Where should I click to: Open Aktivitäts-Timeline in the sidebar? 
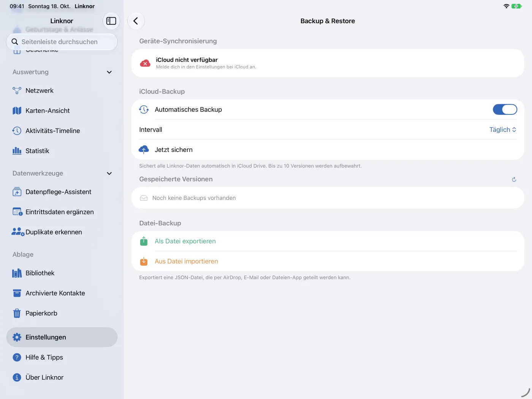[x=62, y=131]
